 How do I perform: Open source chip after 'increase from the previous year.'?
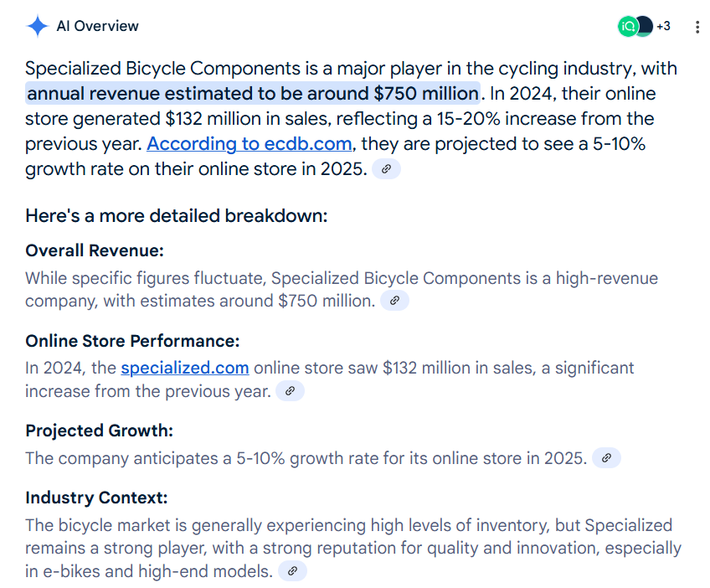click(x=291, y=391)
